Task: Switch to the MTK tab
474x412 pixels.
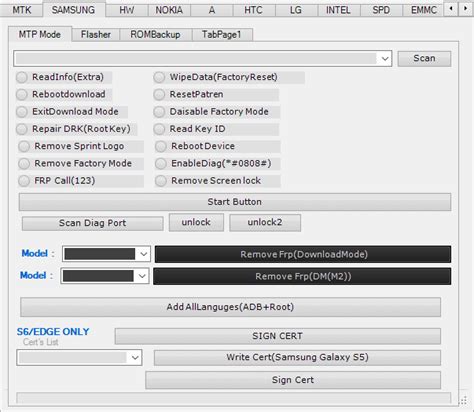Action: 22,10
